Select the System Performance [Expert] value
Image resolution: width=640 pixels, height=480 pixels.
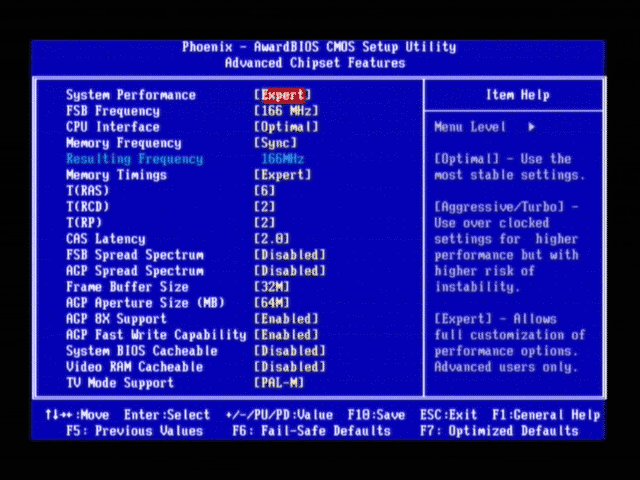(282, 95)
